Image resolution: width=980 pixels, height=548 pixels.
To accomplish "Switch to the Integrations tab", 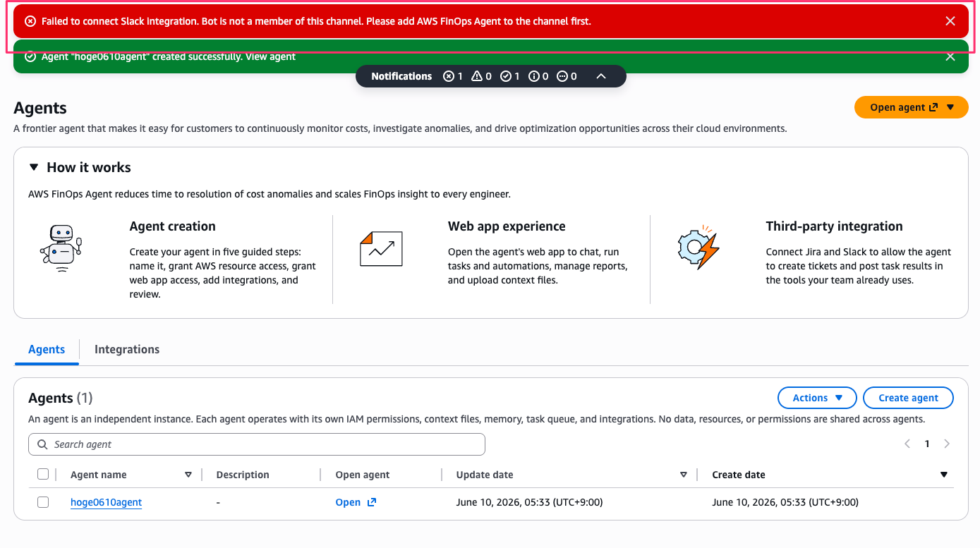I will [127, 350].
